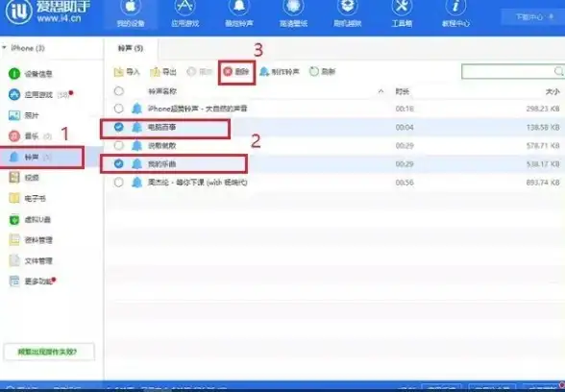565x392 pixels.
Task: Open 电子书 e-books in sidebar
Action: [27, 198]
